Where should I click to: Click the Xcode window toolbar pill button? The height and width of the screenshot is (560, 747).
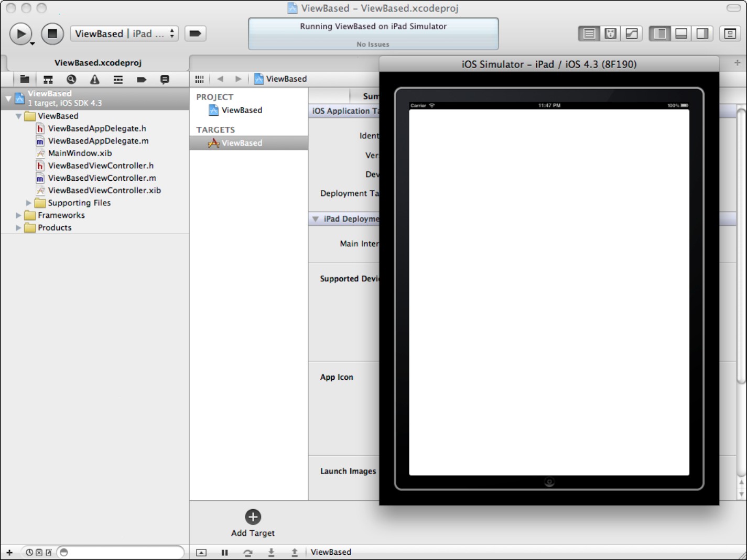733,8
